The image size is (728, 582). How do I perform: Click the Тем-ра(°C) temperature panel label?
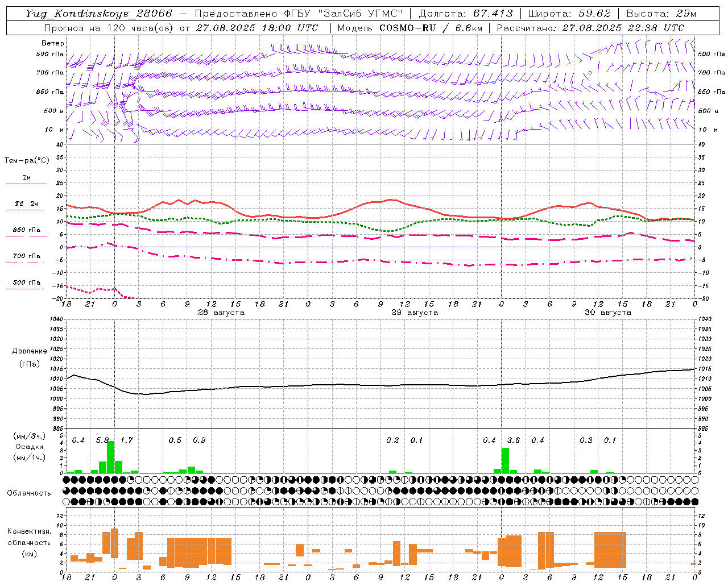click(x=27, y=161)
